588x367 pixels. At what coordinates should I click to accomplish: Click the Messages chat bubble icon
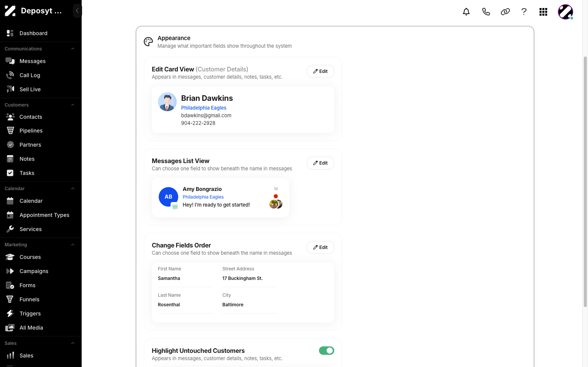pyautogui.click(x=10, y=61)
